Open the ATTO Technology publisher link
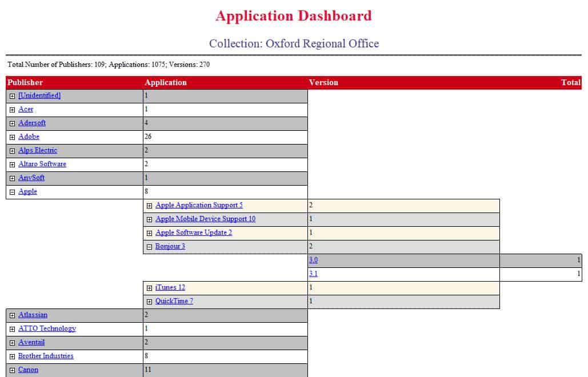The image size is (588, 377). pyautogui.click(x=47, y=328)
